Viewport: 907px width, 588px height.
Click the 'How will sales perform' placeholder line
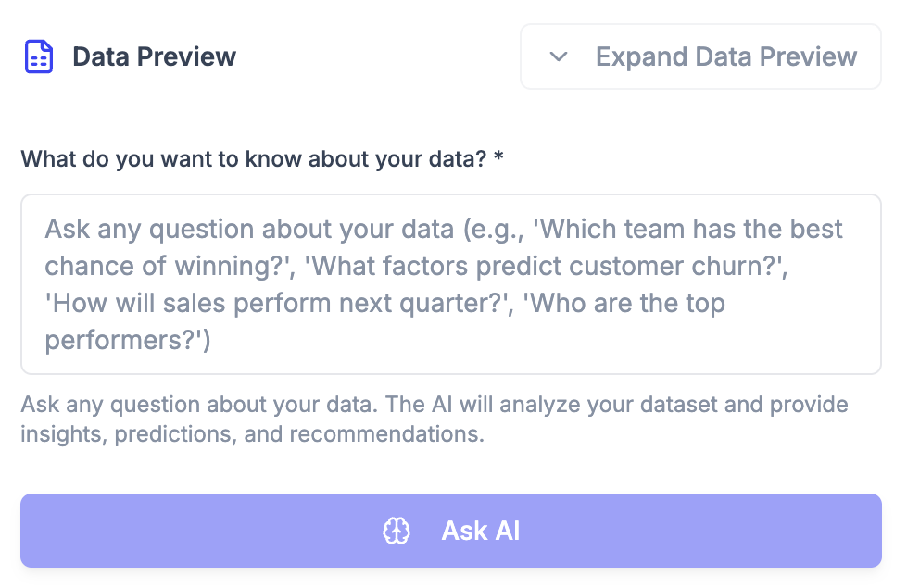click(x=384, y=304)
